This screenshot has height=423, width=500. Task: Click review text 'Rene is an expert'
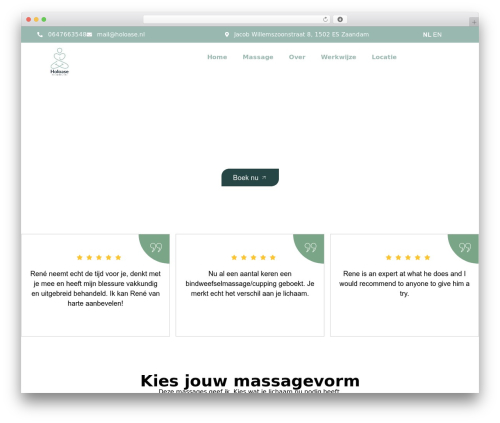tap(404, 284)
